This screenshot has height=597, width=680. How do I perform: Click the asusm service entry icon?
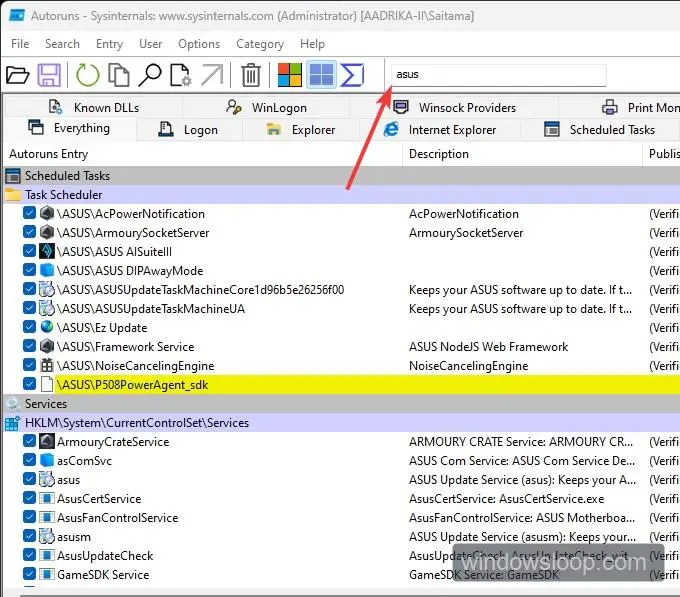click(47, 536)
